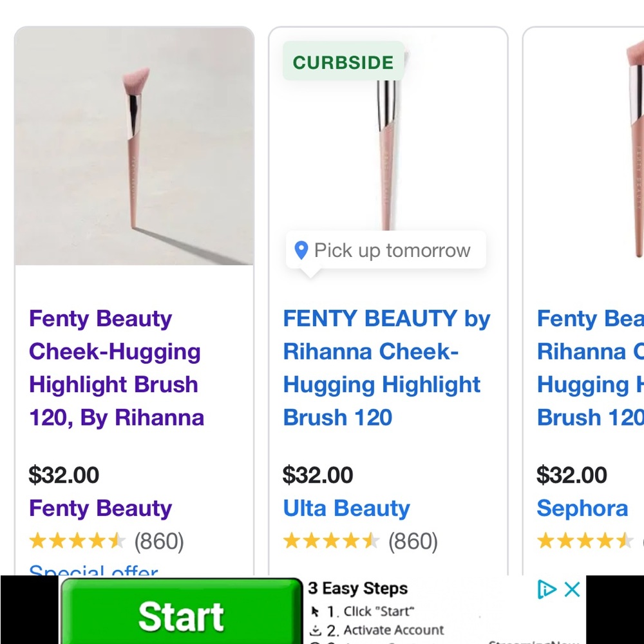The image size is (644, 644).
Task: Click the "Fenty Beauty" seller link
Action: tap(100, 508)
